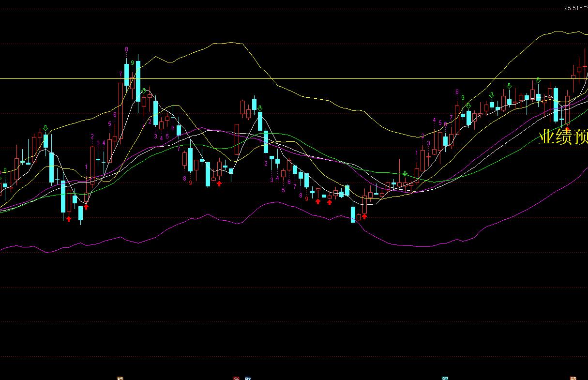The width and height of the screenshot is (588, 380).
Task: Click green down arrow preceding the final rally's purple 1
Action: [405, 173]
